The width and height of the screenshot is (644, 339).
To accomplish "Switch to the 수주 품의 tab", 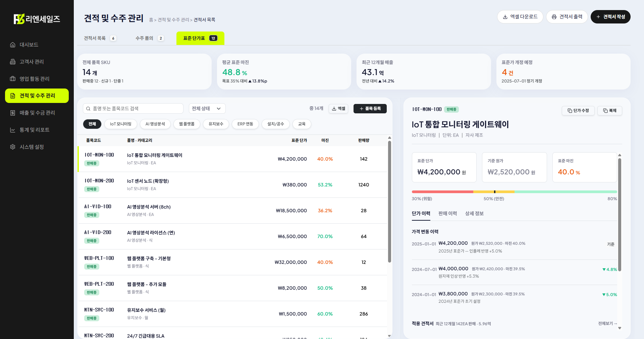I will click(x=150, y=38).
